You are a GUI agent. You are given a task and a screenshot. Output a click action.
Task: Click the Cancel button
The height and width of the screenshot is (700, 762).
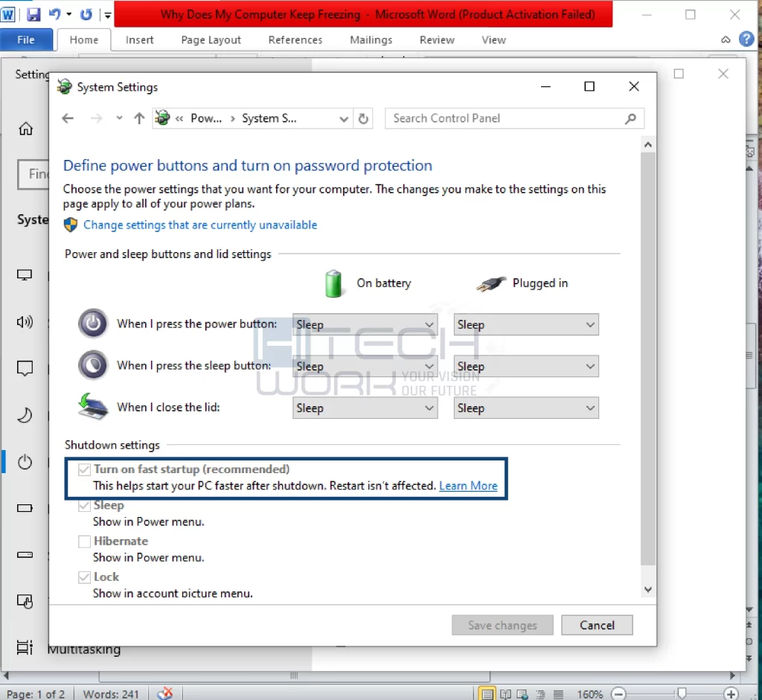coord(597,625)
